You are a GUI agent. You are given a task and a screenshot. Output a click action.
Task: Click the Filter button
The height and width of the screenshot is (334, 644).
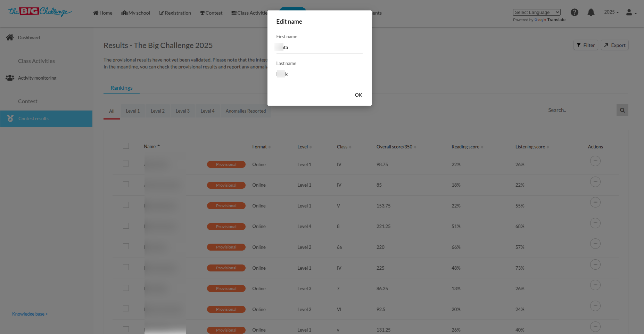coord(586,45)
